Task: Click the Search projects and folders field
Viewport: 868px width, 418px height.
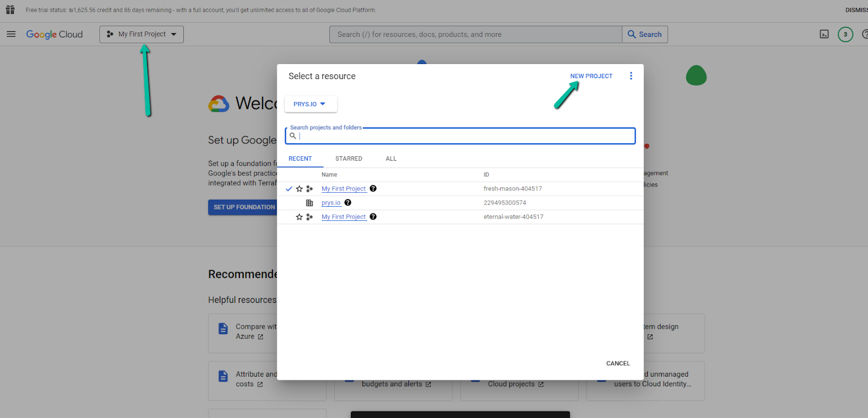Action: coord(460,136)
